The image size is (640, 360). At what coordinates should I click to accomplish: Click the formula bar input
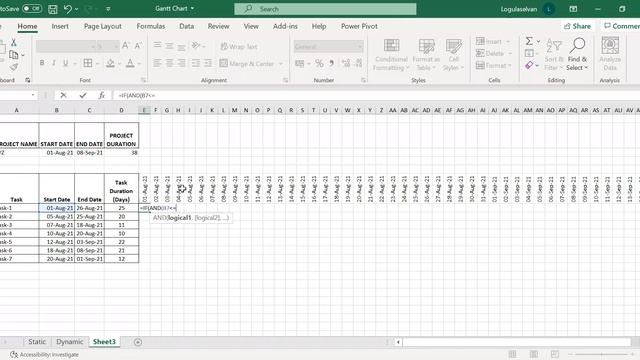tap(376, 95)
